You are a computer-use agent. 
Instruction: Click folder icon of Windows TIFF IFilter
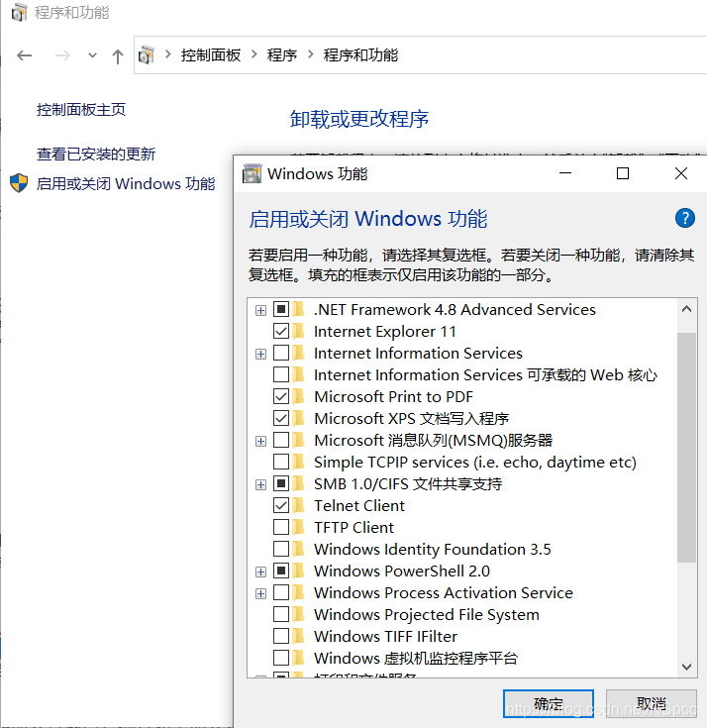click(299, 636)
